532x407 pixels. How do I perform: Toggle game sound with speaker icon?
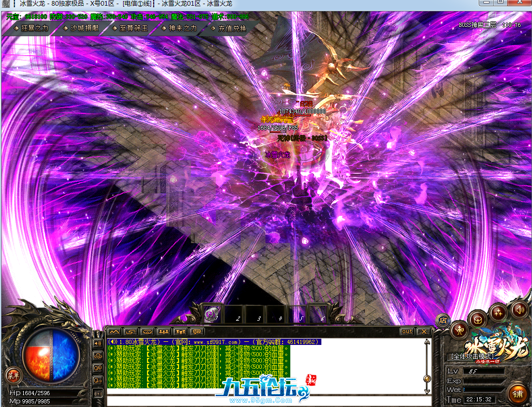click(519, 309)
